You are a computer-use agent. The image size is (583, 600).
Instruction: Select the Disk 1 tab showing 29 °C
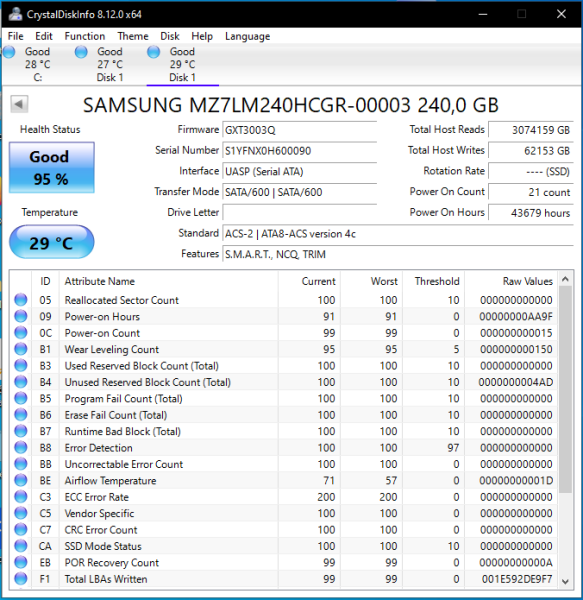pos(182,64)
